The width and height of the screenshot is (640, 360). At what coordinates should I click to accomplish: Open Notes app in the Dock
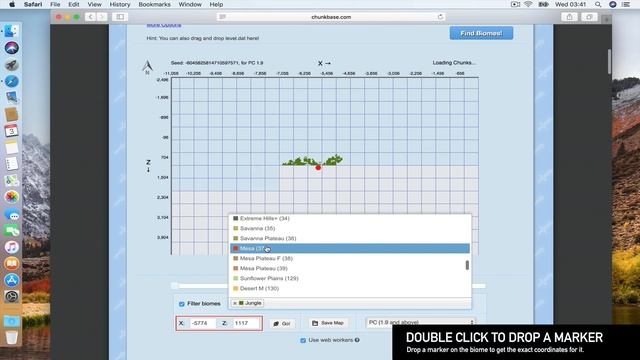point(11,147)
